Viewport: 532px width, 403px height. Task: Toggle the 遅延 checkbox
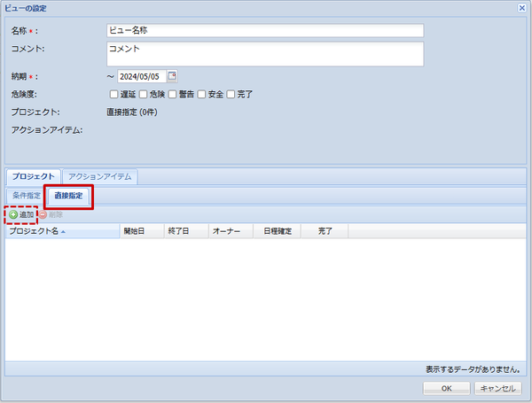tap(113, 94)
